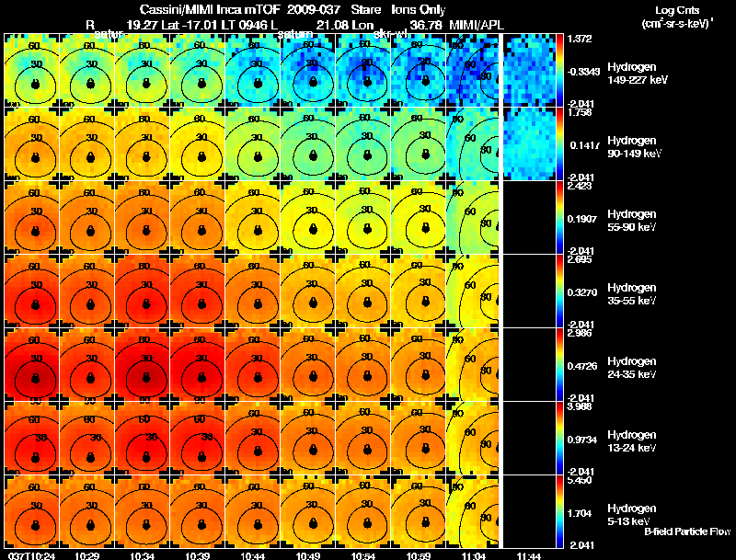Click the MIMI/APL label in the header
The width and height of the screenshot is (736, 560).
(x=477, y=25)
